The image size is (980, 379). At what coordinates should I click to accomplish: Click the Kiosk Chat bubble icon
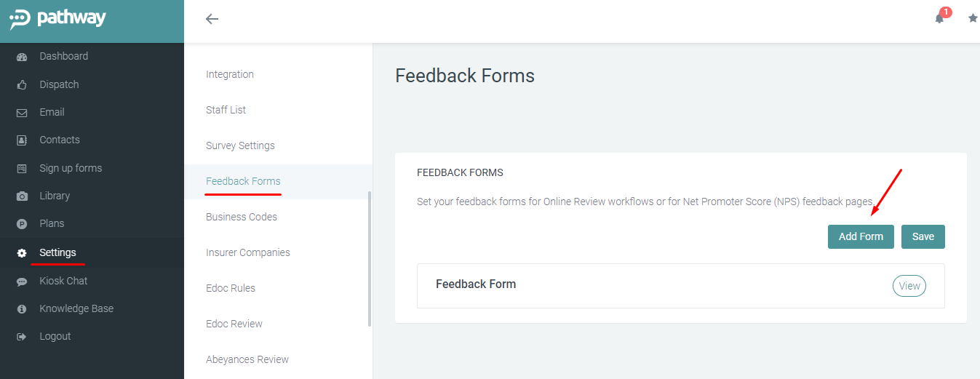(22, 282)
